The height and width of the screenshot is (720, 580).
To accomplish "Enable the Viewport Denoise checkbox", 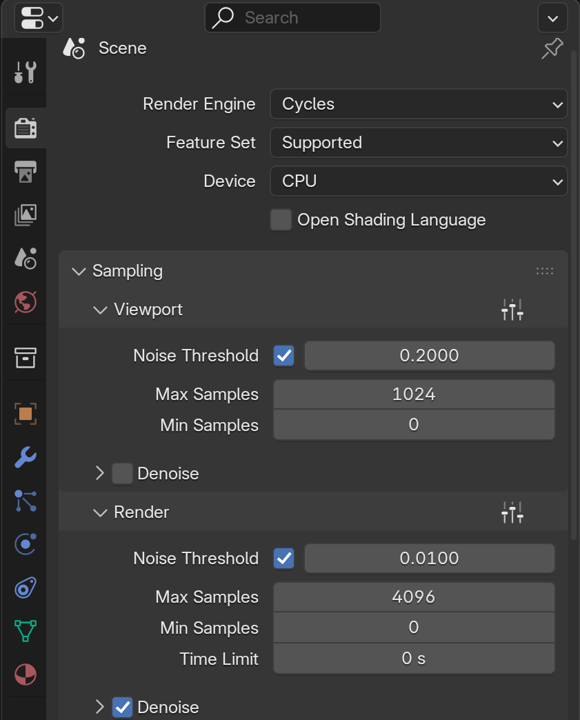I will (x=122, y=473).
